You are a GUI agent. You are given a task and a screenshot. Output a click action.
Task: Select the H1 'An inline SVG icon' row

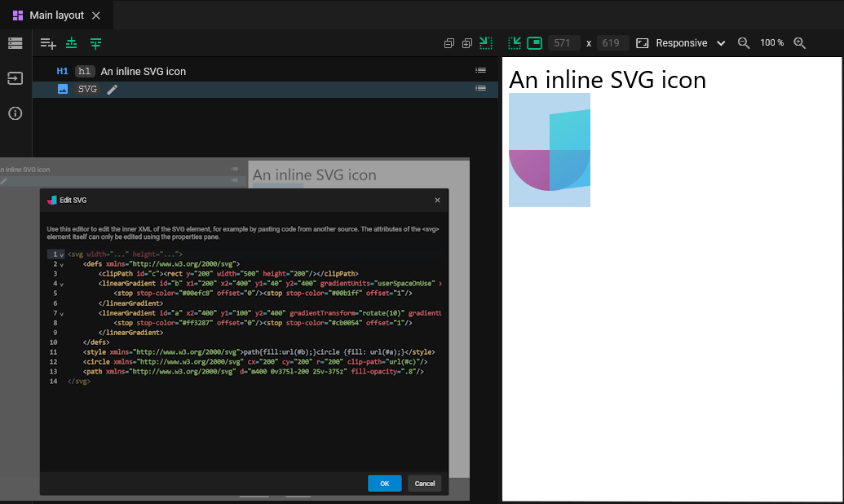point(265,71)
